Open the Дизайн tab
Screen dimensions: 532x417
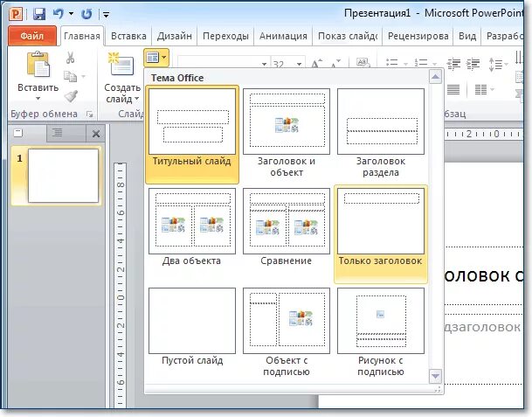175,36
